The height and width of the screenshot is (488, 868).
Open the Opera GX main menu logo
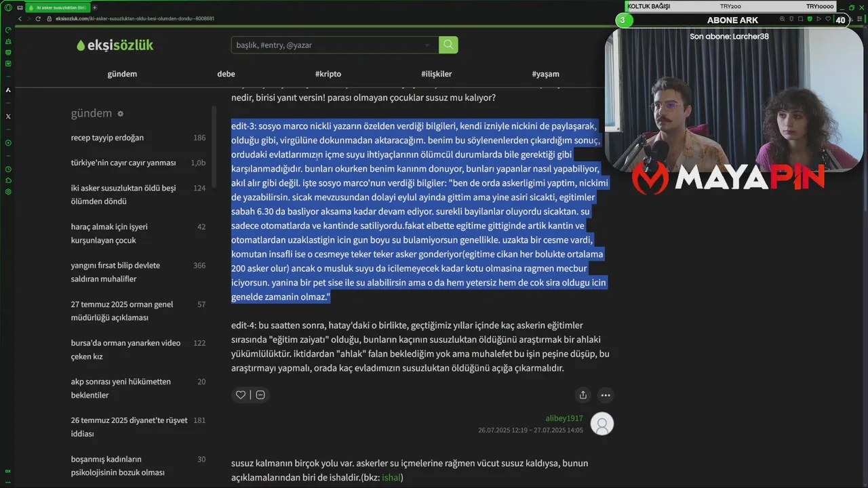8,7
